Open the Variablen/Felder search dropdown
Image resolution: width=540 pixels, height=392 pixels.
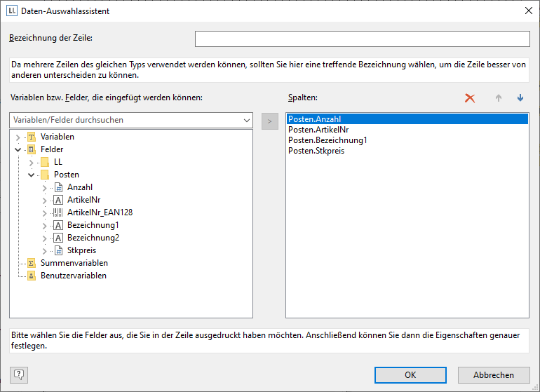(x=245, y=120)
